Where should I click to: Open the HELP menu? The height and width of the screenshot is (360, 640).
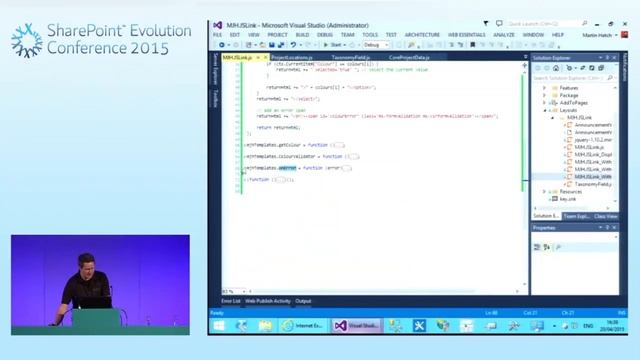558,35
